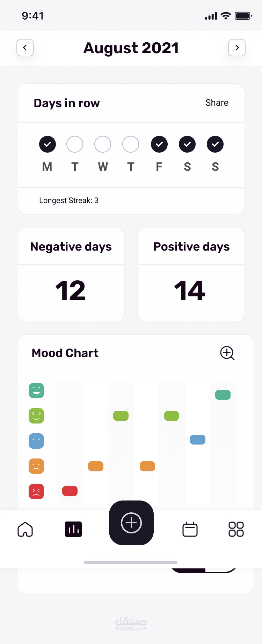This screenshot has width=262, height=644.
Task: Open the home tab icon
Action: pos(25,529)
